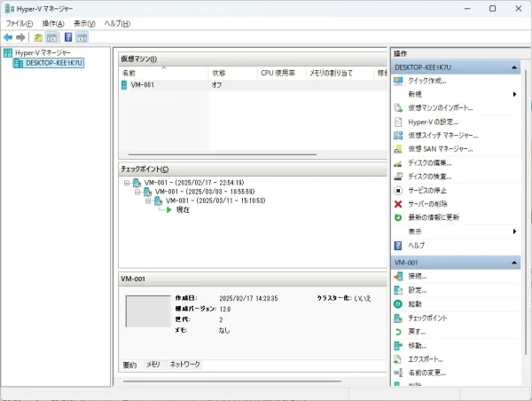This screenshot has width=532, height=401.
Task: Click ヘルプ icon in actions pane
Action: (x=398, y=246)
